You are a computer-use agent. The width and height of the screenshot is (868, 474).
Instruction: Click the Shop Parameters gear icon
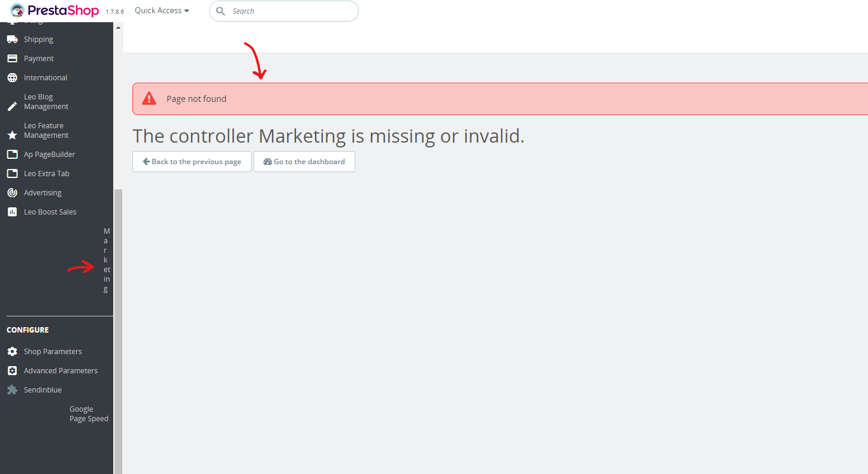pyautogui.click(x=12, y=352)
